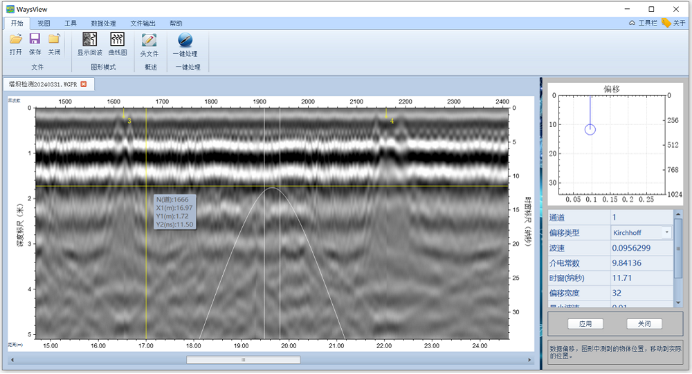This screenshot has height=374, width=692.
Task: Click the horizontal scrollbar right arrow under radargram
Action: pos(530,360)
